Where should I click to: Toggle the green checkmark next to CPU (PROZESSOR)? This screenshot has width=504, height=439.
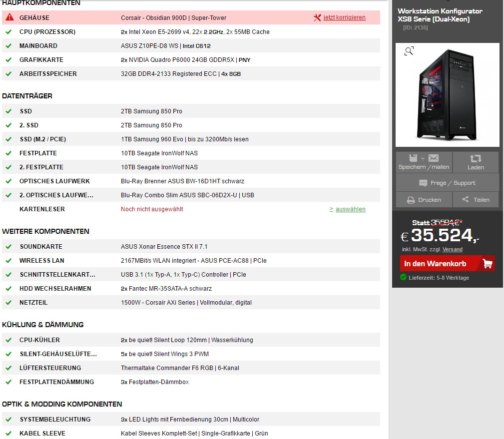click(x=8, y=31)
